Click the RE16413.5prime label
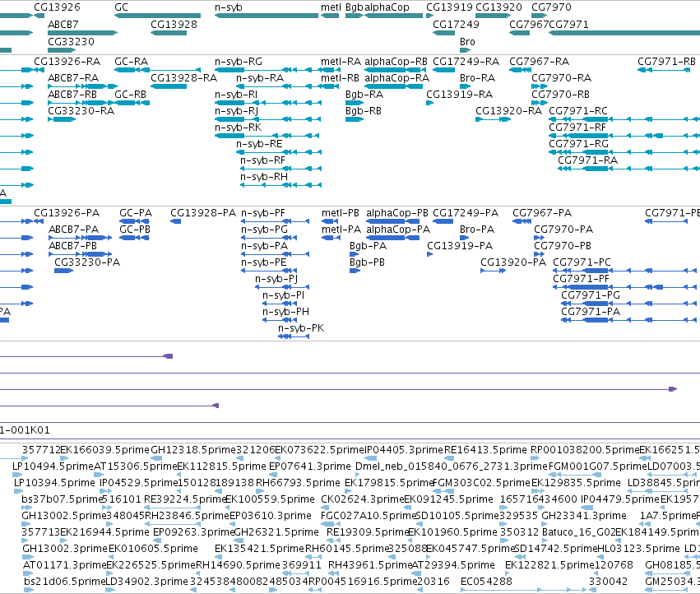The height and width of the screenshot is (594, 700). pos(485,450)
